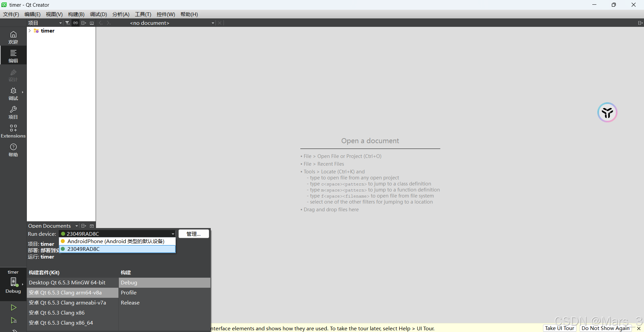Click the floating circular assistant icon
Image resolution: width=644 pixels, height=332 pixels.
[607, 112]
